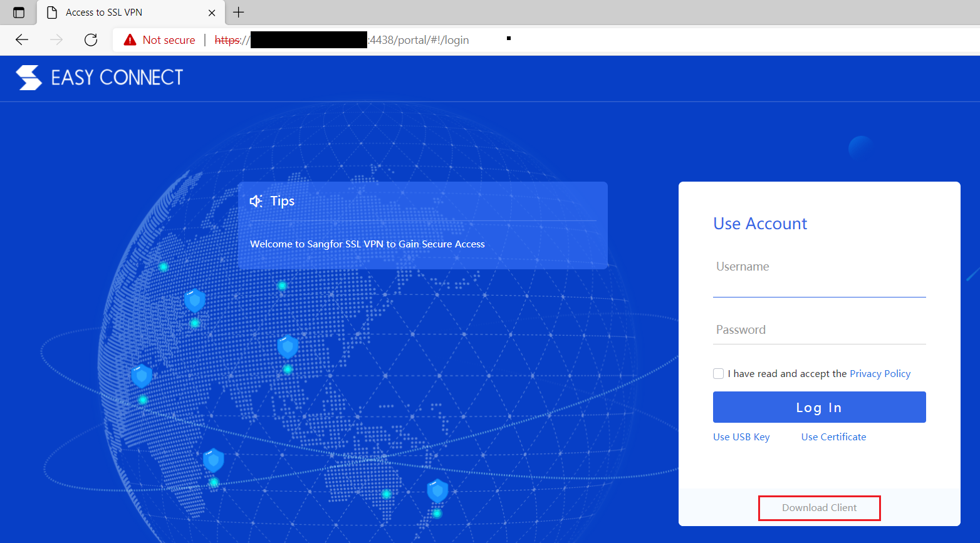The height and width of the screenshot is (543, 980).
Task: Click the page icon on the browser tab
Action: pos(52,12)
